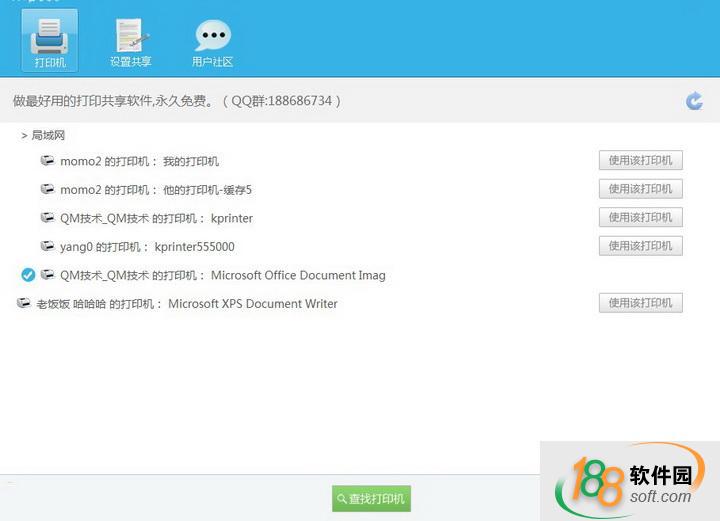Use the QM技术 kprinter printer button
Image resolution: width=720 pixels, height=521 pixels.
coord(640,217)
